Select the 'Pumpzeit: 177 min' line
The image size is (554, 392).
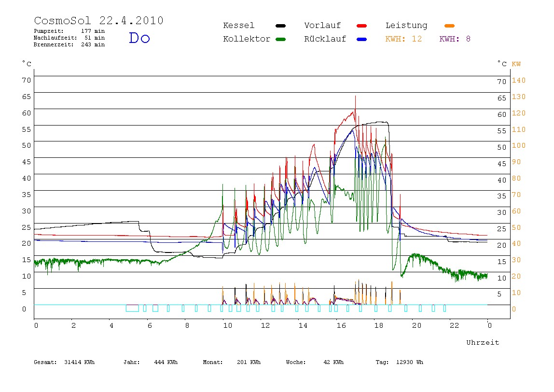69,31
